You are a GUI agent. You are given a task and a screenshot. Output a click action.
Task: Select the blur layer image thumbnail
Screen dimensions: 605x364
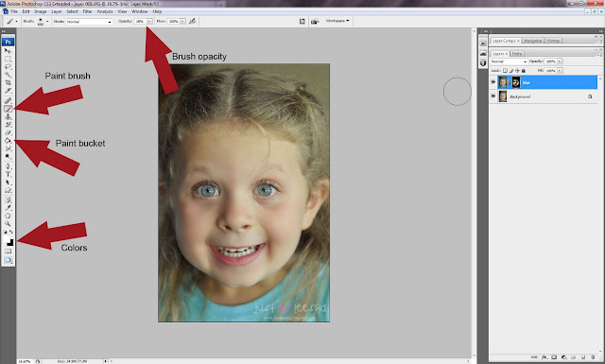503,82
